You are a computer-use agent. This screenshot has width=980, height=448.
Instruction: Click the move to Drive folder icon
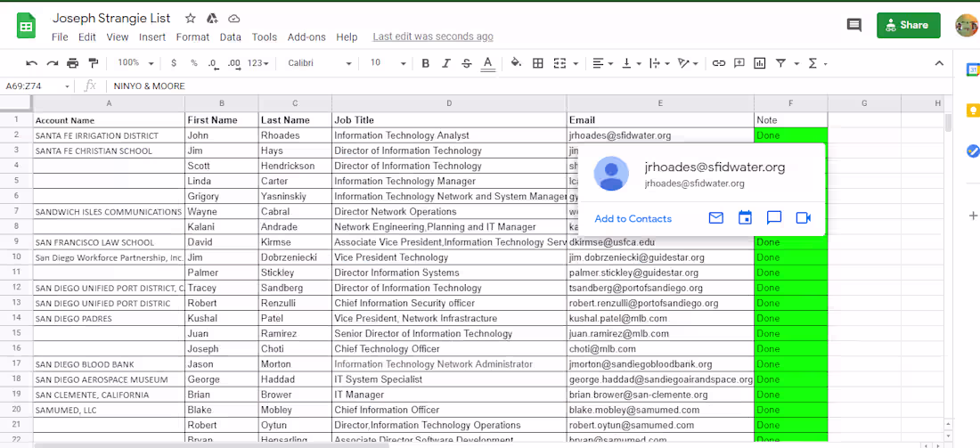coord(212,18)
